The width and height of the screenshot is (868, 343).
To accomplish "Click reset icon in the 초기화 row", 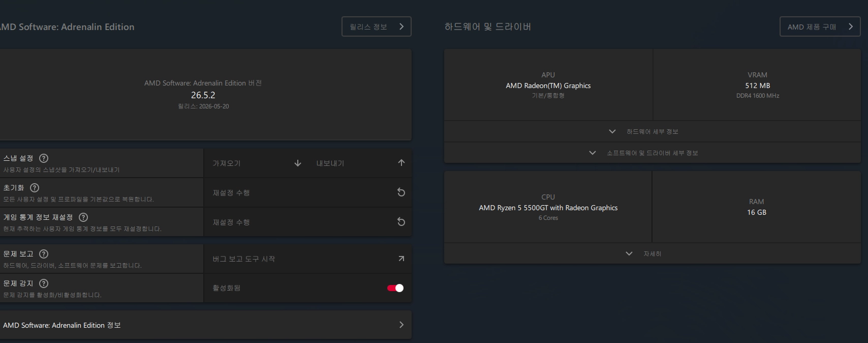I will point(401,192).
